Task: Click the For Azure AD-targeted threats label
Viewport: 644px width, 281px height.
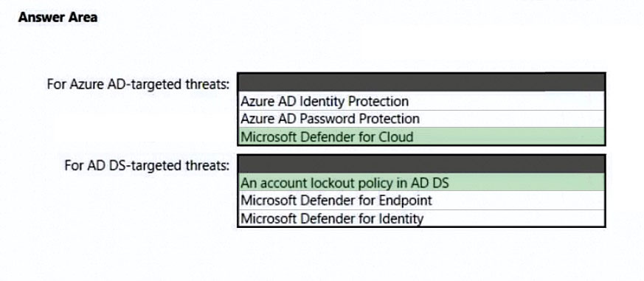Action: [138, 84]
